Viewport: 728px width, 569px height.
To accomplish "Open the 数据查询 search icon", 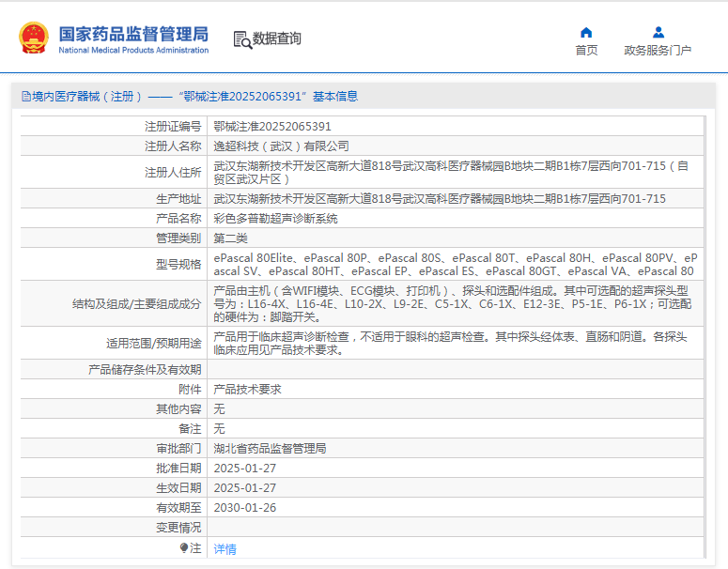I will 242,40.
